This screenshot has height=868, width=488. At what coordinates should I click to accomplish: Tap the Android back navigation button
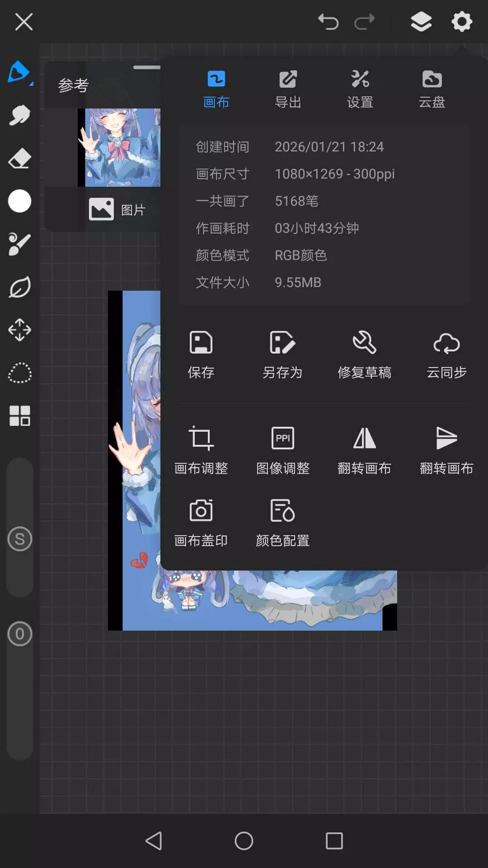[154, 841]
